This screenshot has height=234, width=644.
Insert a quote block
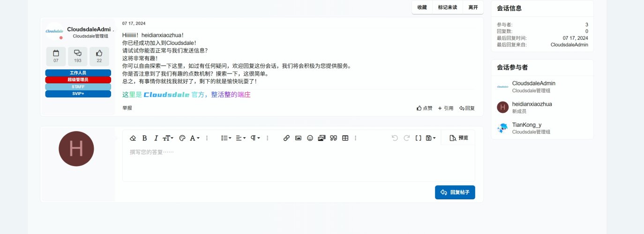(x=334, y=138)
